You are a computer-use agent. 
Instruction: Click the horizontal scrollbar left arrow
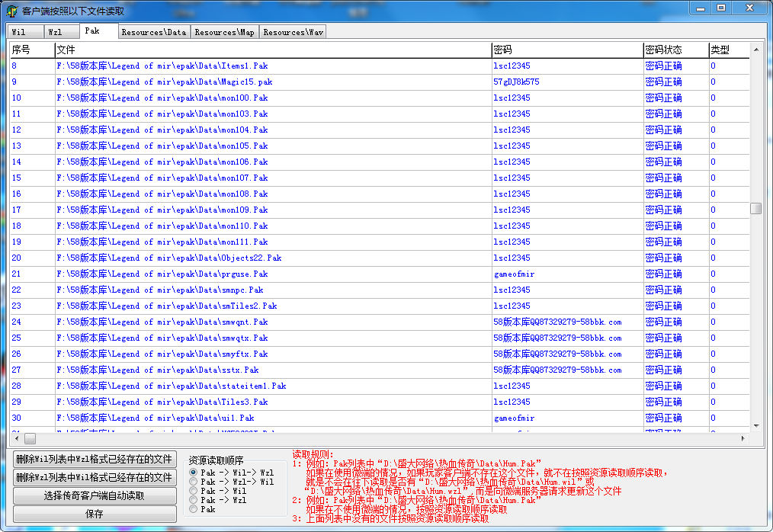(x=16, y=439)
